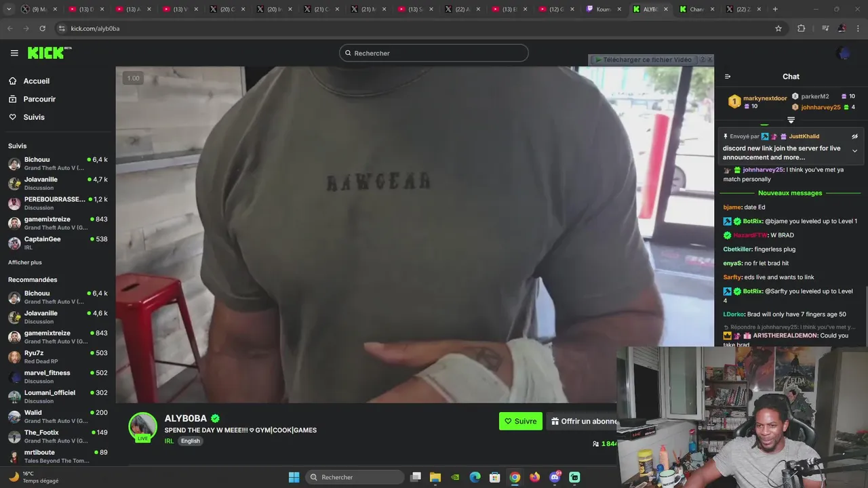Bookmark this page with star icon
Screen dimensions: 868x488
point(778,28)
